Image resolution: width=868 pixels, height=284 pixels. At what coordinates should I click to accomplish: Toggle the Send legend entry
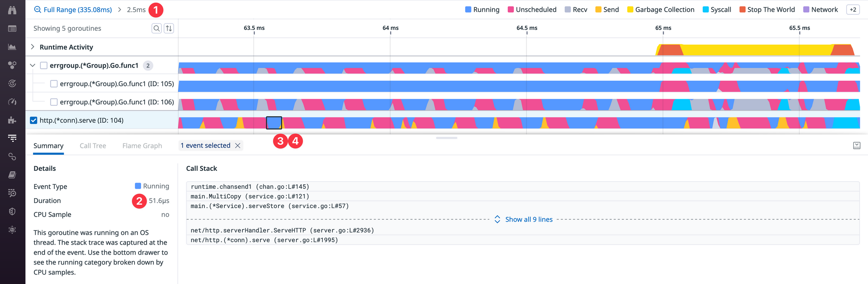[x=607, y=10]
